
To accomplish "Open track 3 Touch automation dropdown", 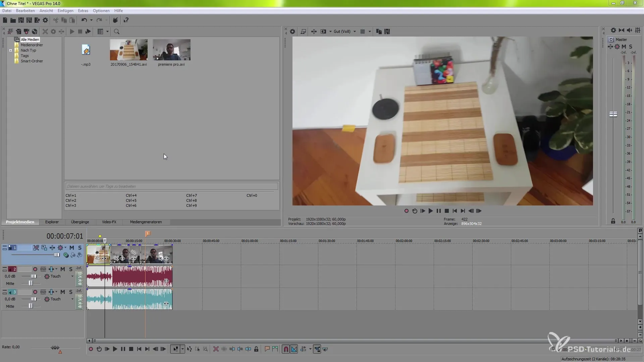I will 72,299.
